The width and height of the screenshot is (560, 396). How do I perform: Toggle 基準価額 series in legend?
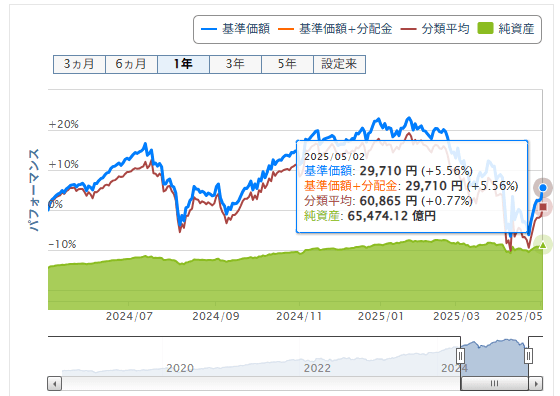tap(235, 29)
